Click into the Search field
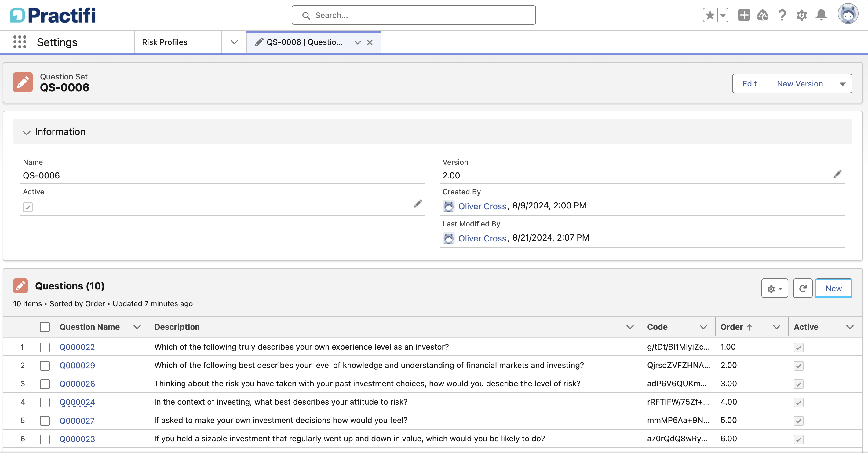 [x=414, y=15]
